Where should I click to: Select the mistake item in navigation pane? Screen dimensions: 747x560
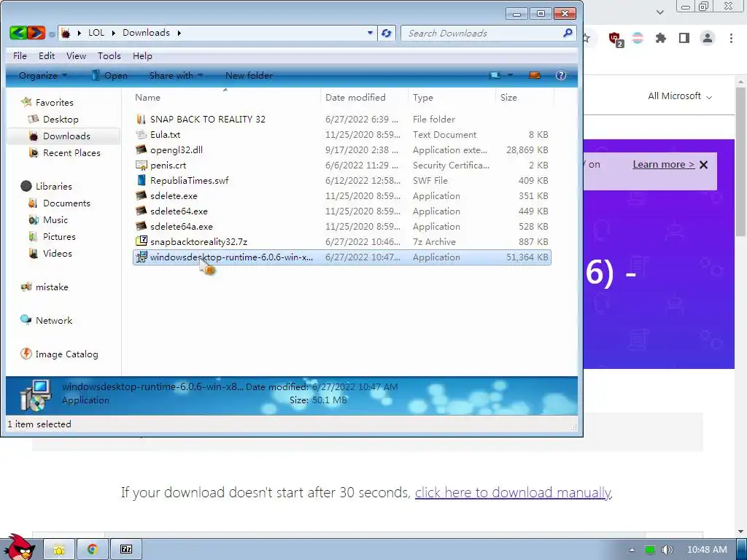click(x=52, y=287)
